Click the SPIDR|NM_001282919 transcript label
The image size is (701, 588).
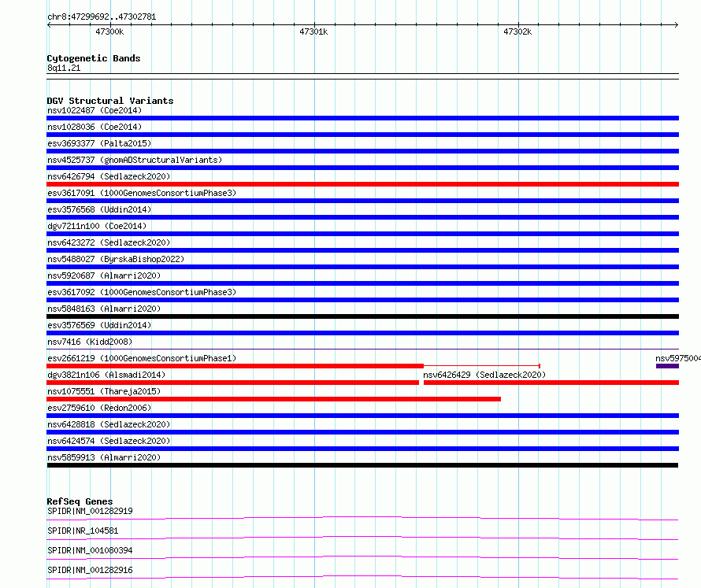90,511
